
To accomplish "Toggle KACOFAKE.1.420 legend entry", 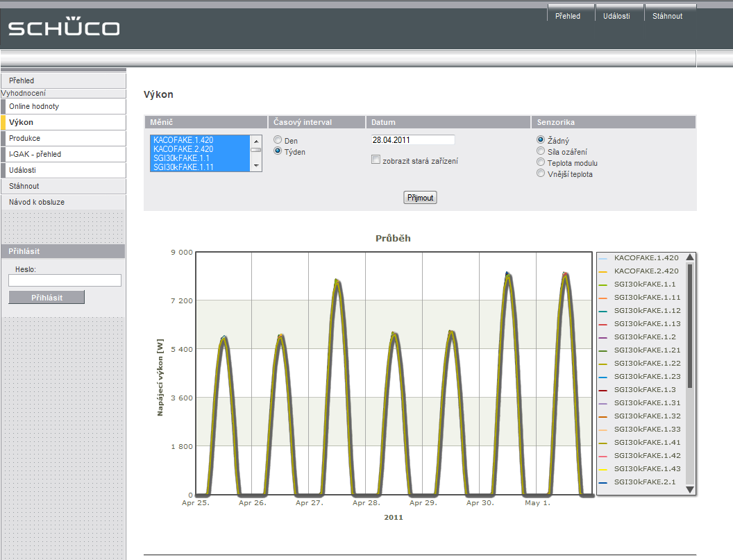I will (639, 257).
